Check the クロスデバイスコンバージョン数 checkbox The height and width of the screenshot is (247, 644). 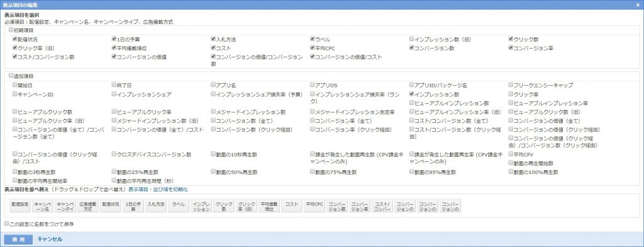(x=114, y=154)
